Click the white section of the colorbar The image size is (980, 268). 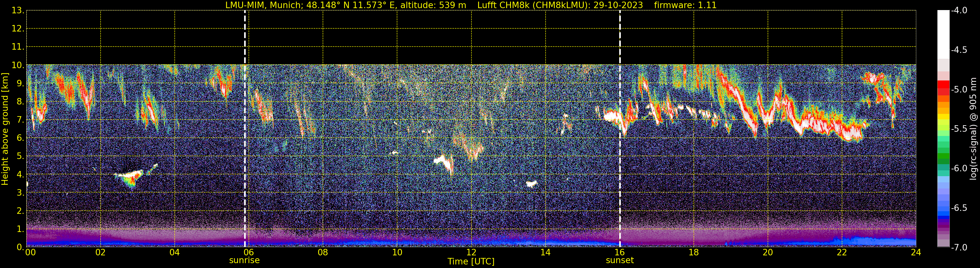pos(944,34)
